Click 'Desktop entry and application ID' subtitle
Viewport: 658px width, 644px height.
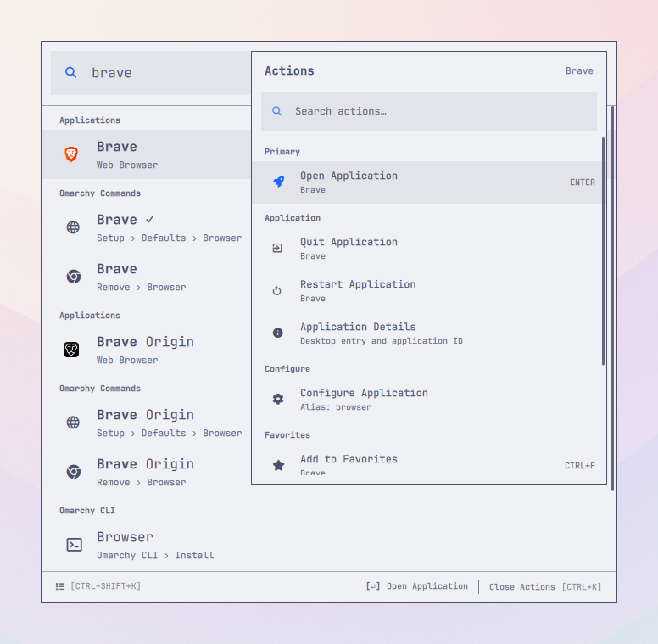[382, 341]
